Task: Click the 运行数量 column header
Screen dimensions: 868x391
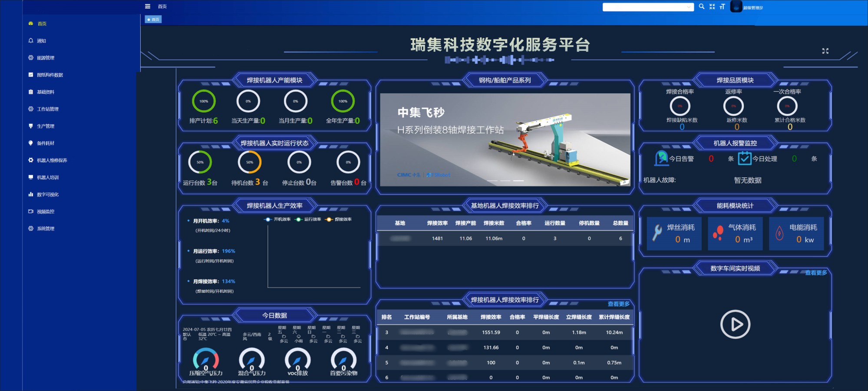Action: pyautogui.click(x=555, y=223)
